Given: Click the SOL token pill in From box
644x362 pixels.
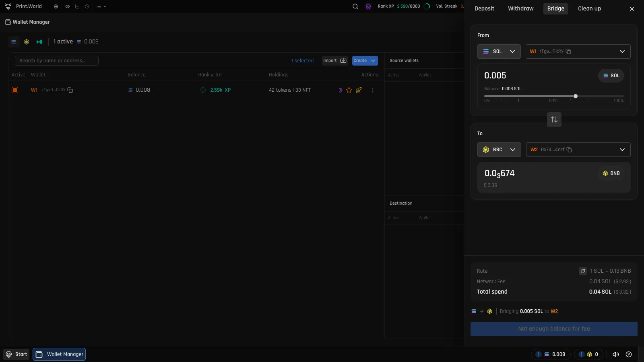Looking at the screenshot, I should point(611,76).
